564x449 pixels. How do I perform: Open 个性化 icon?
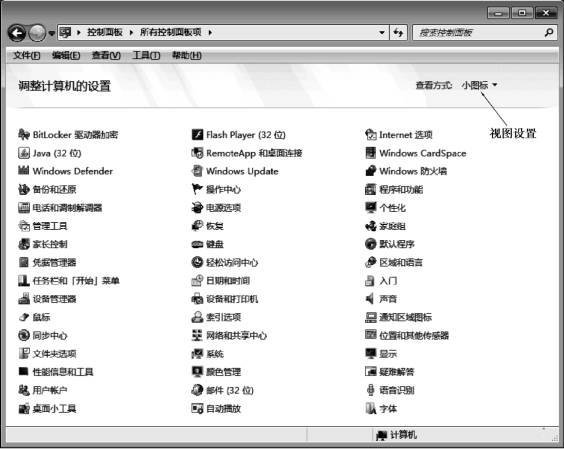click(x=370, y=208)
